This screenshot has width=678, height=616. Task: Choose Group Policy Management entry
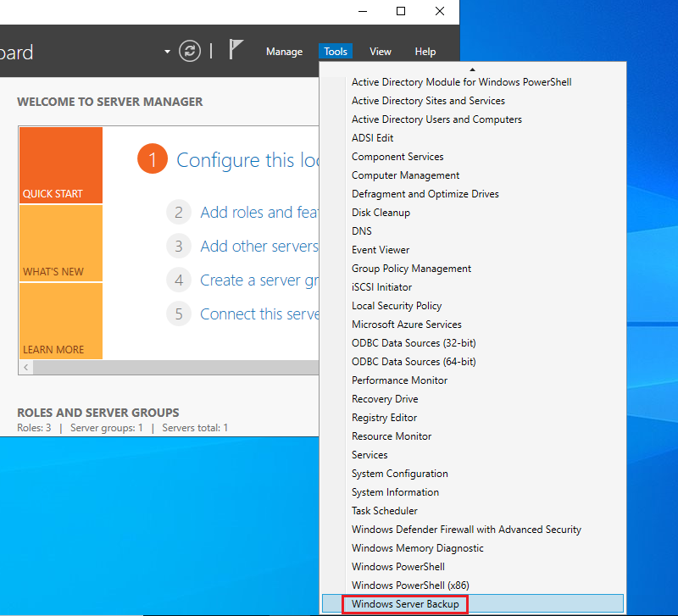point(411,269)
